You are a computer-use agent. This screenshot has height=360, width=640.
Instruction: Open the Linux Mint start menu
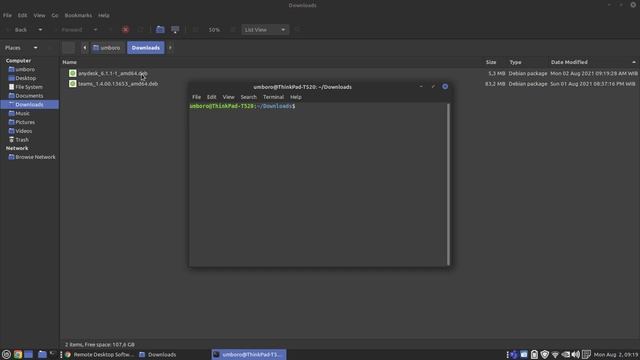pyautogui.click(x=6, y=355)
